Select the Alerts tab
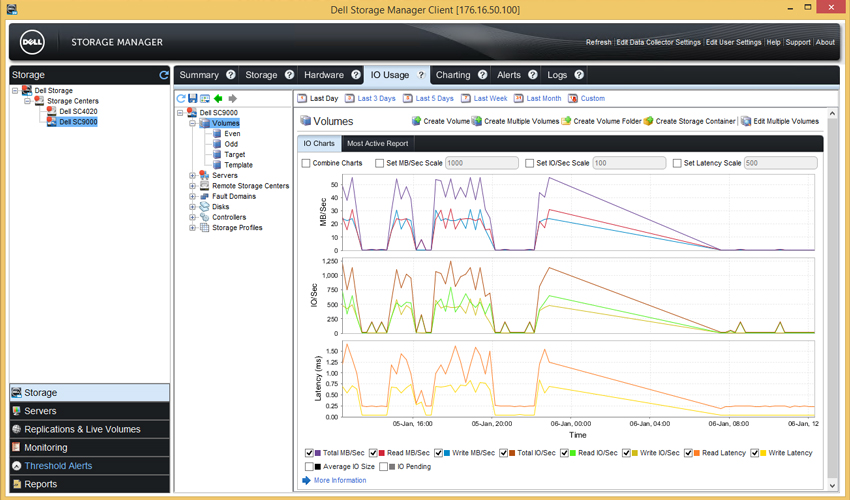Image resolution: width=850 pixels, height=500 pixels. click(508, 75)
